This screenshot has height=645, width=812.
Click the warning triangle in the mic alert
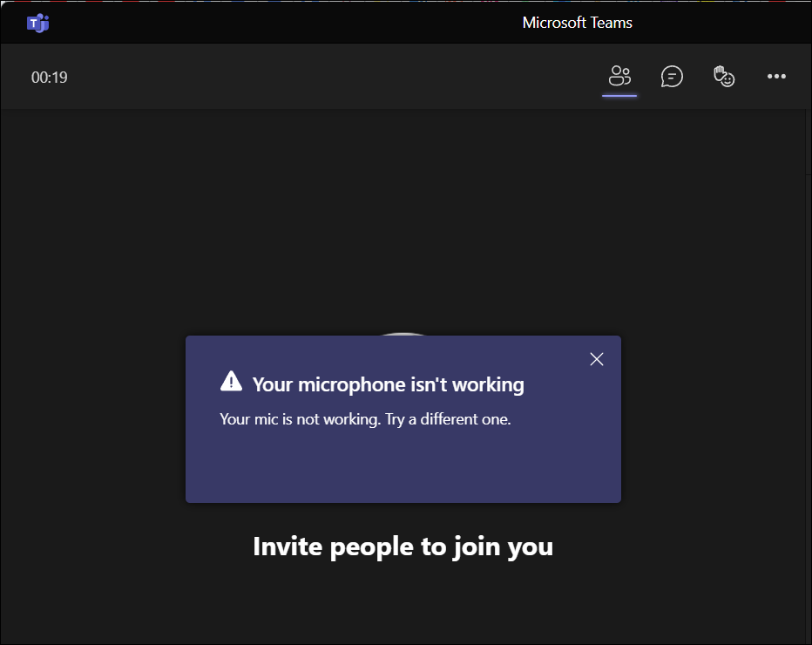(x=231, y=379)
